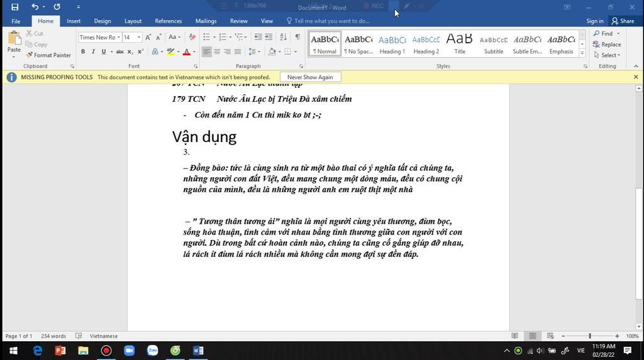The height and width of the screenshot is (360, 644).
Task: Switch to the Design tab
Action: [x=103, y=21]
